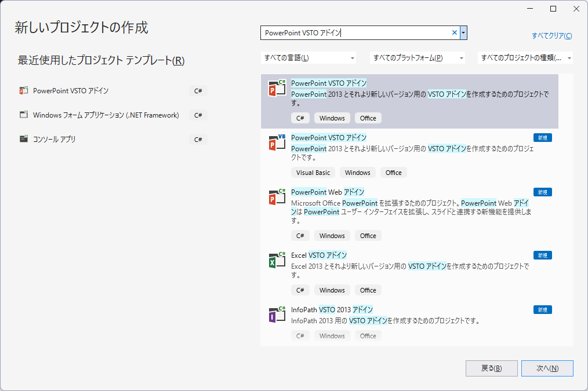Open the すべてのプロジェクトの種類 filter
Image resolution: width=588 pixels, height=391 pixels.
point(525,58)
